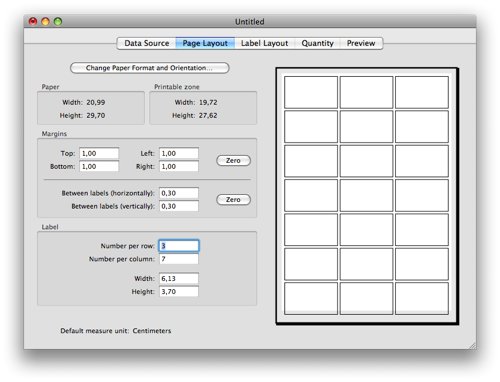Click the Bottom margin input field
This screenshot has height=382, width=500.
(x=99, y=166)
